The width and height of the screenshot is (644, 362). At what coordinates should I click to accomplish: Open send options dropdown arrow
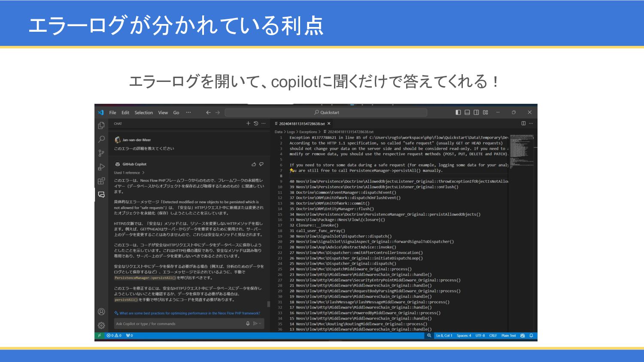coord(260,324)
